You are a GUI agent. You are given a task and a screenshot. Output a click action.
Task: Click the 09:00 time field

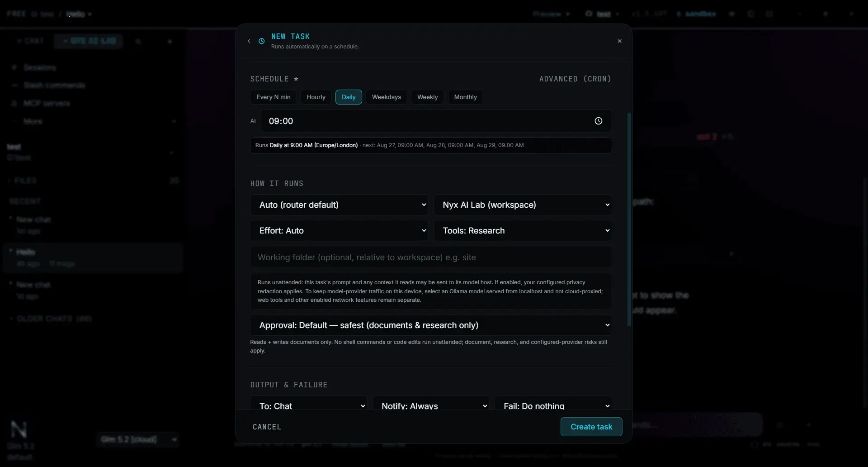(x=436, y=121)
